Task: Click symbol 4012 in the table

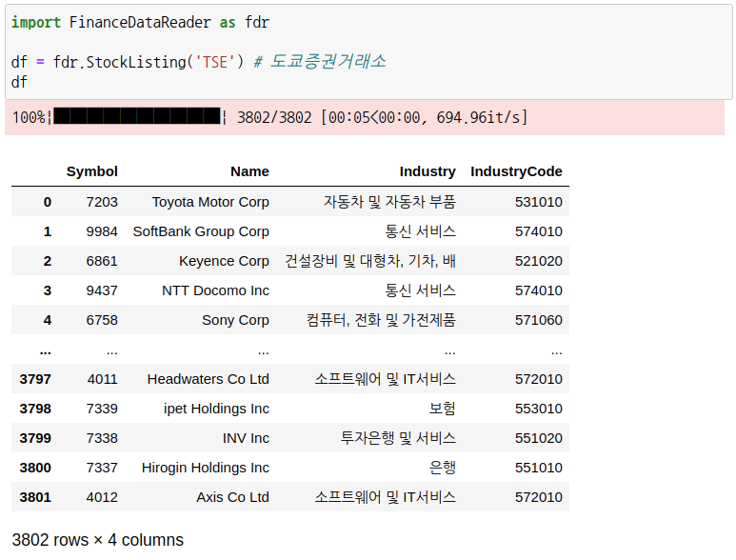Action: coord(102,497)
